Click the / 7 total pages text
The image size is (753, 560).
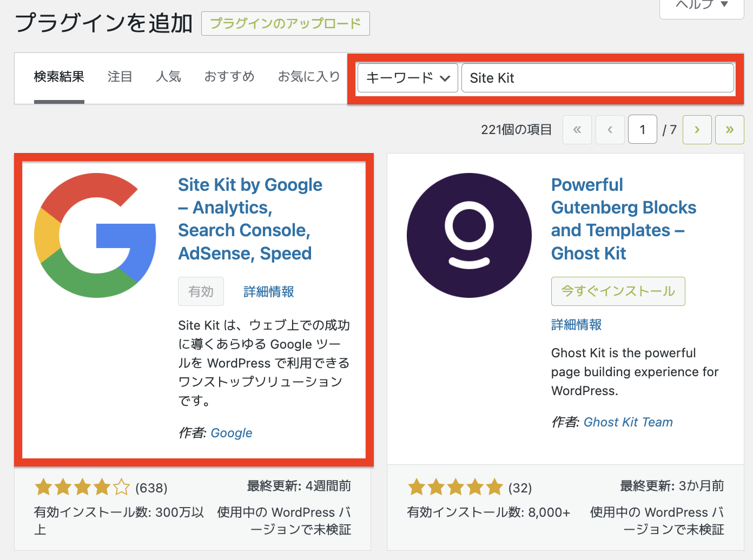(x=670, y=130)
